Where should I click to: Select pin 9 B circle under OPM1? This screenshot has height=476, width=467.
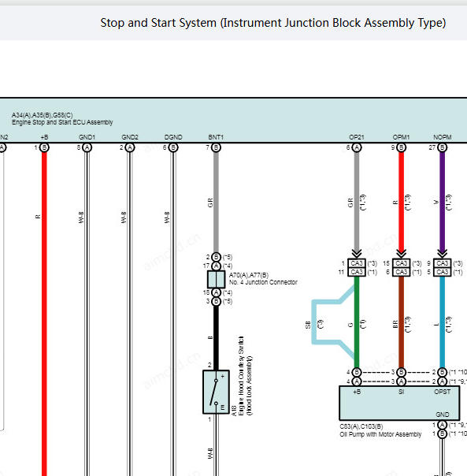(x=401, y=147)
